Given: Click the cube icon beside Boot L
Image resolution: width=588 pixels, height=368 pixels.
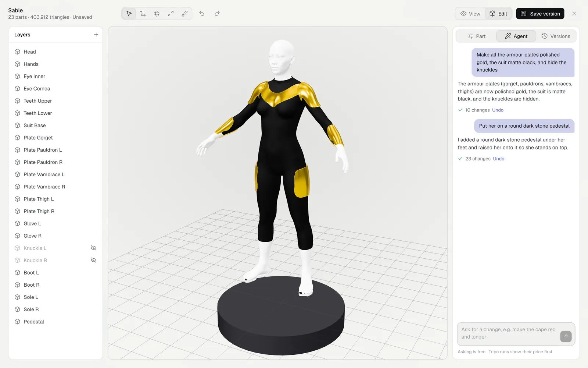Looking at the screenshot, I should pos(17,273).
